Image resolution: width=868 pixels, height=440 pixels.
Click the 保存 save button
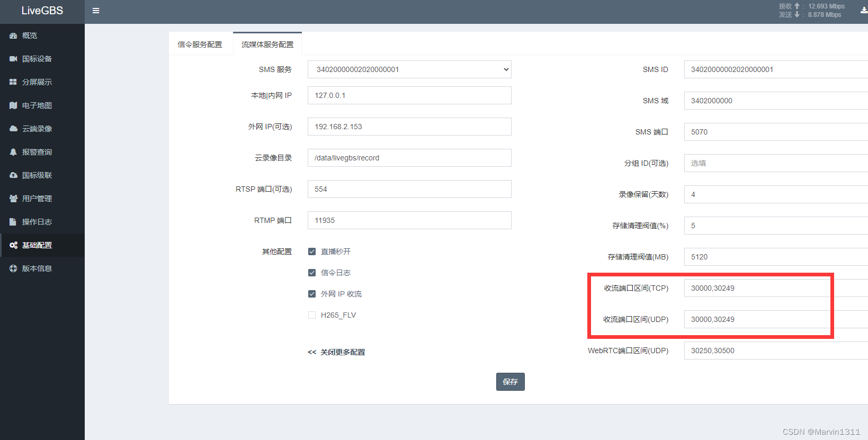click(510, 382)
